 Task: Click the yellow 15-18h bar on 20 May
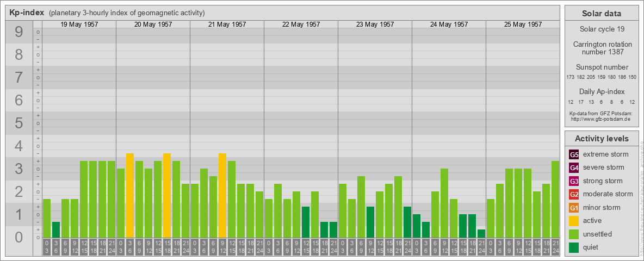tap(167, 195)
